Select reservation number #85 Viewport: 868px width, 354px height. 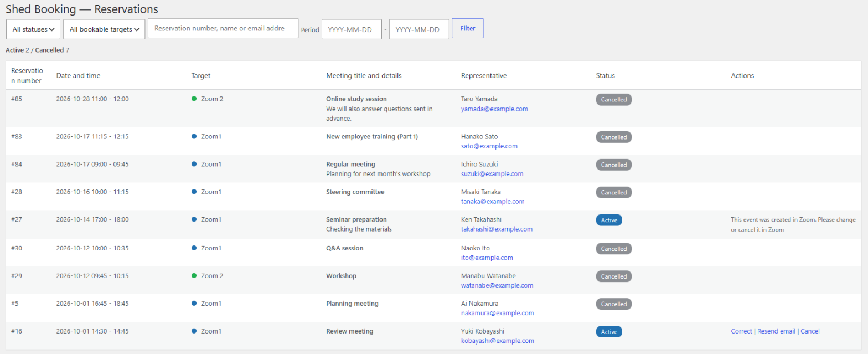(17, 99)
